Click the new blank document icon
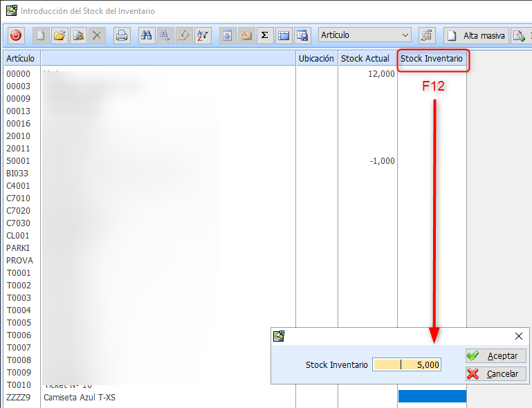532x408 pixels. 42,35
